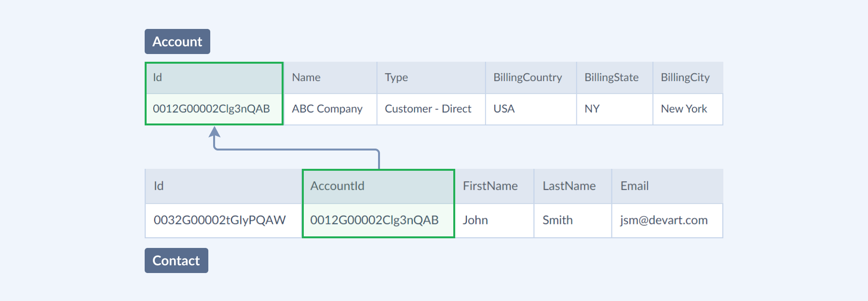
Task: Select Contact Id value 0032G00002tGlyPQAW
Action: point(223,220)
